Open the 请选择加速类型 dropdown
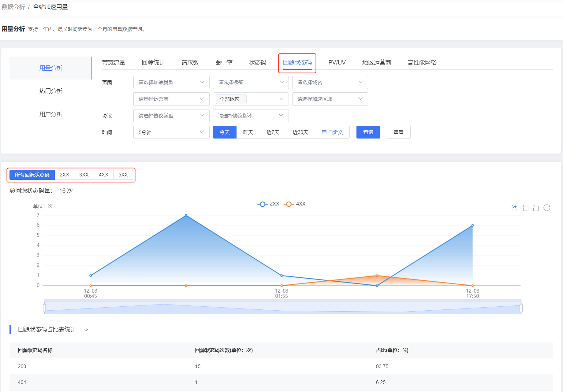This screenshot has height=392, width=563. 171,82
